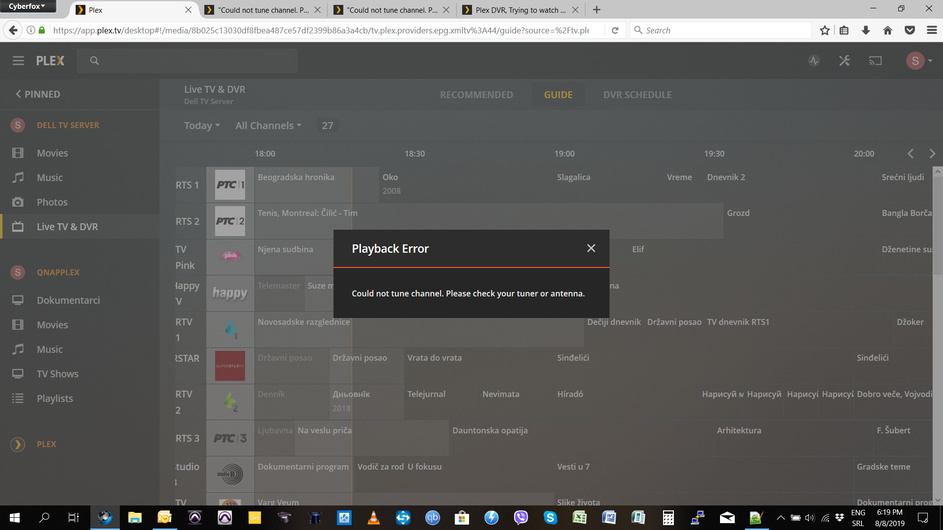
Task: Click the Happy TV channel logo
Action: pyautogui.click(x=230, y=293)
